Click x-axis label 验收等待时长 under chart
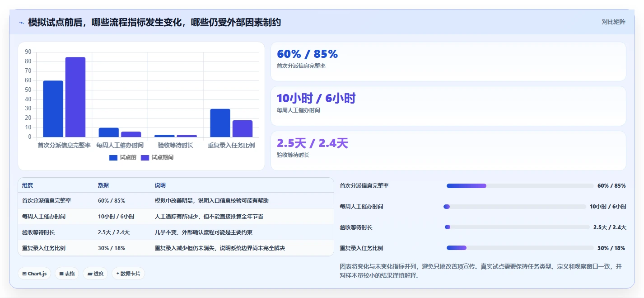 point(176,146)
